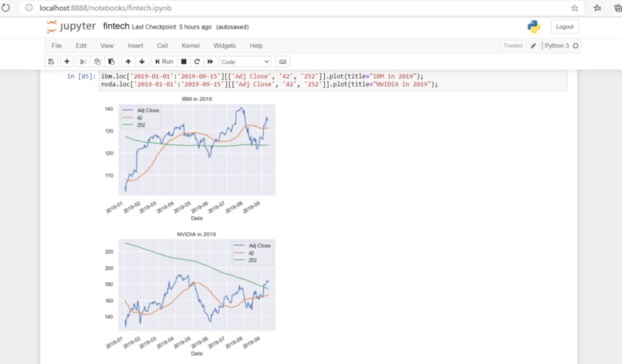Click the Jupyter logo
This screenshot has height=364, width=622.
click(x=71, y=26)
